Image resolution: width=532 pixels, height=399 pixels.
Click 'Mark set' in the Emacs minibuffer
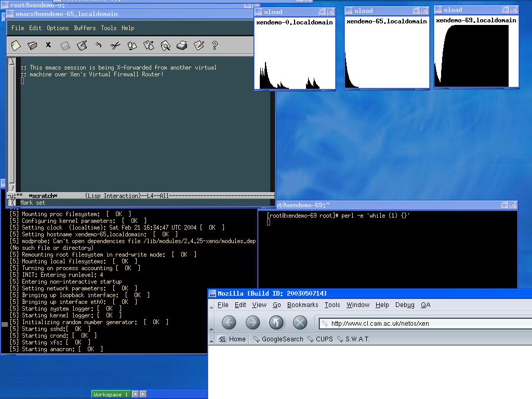(33, 203)
